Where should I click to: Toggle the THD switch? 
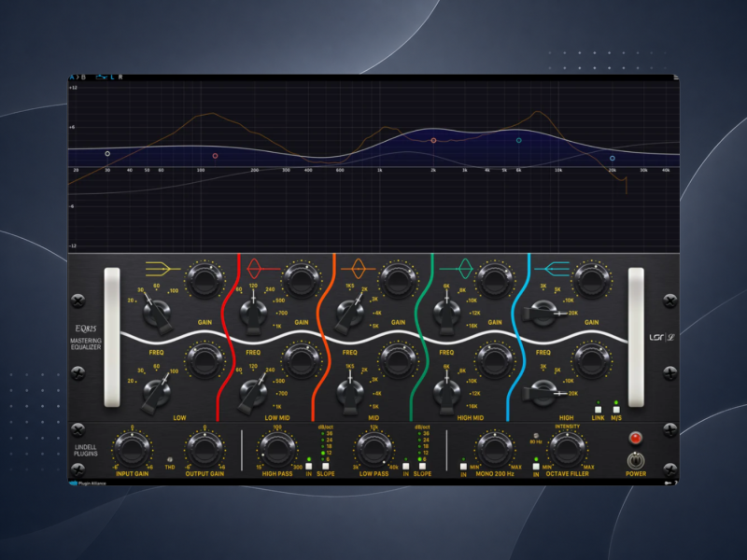170,460
